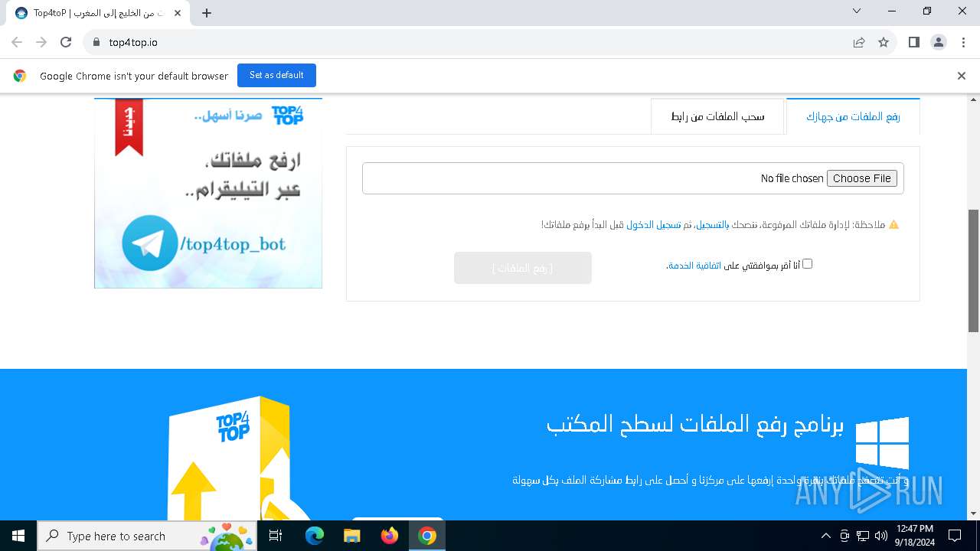This screenshot has width=980, height=551.
Task: Select the Top4toP browser tab
Action: click(x=98, y=13)
